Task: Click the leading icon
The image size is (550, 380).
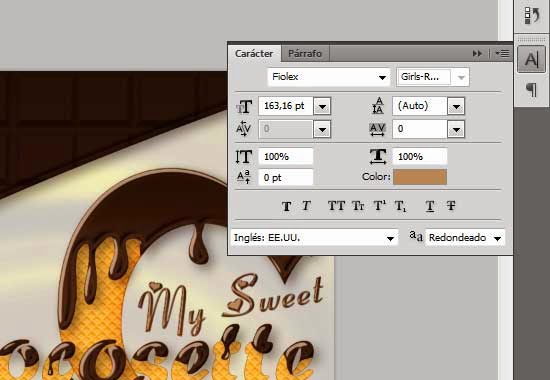Action: (378, 106)
